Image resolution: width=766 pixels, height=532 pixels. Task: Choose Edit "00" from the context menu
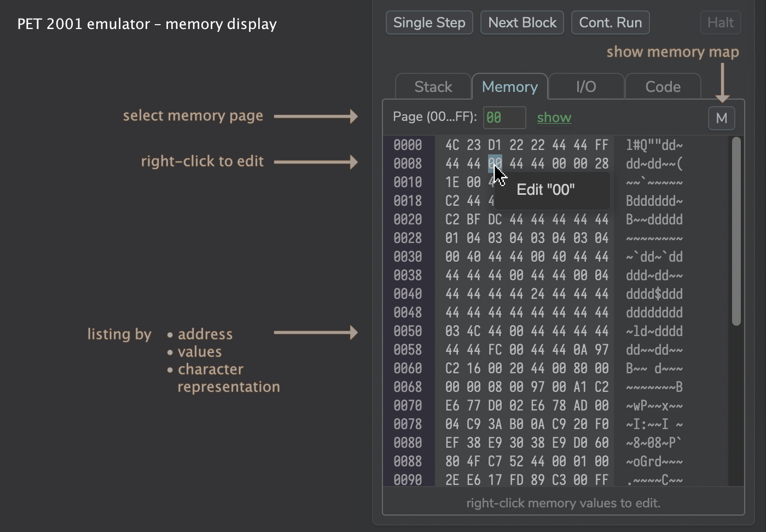(552, 190)
